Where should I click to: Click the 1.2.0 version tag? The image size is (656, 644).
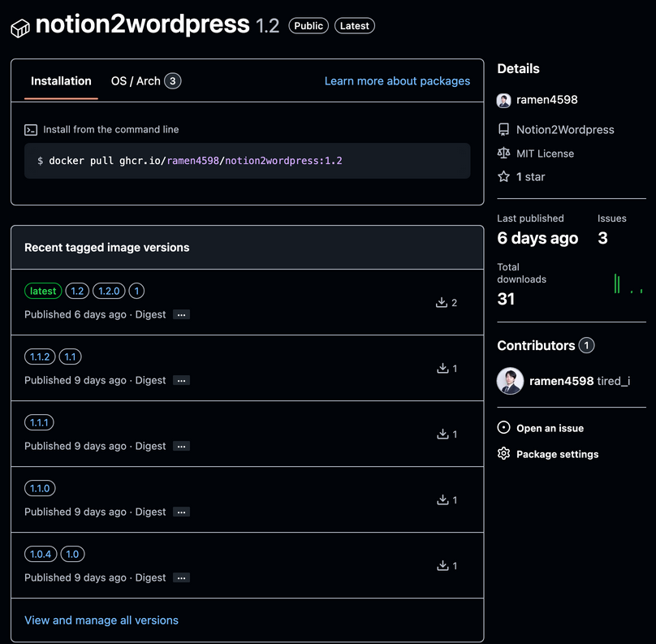(x=109, y=291)
